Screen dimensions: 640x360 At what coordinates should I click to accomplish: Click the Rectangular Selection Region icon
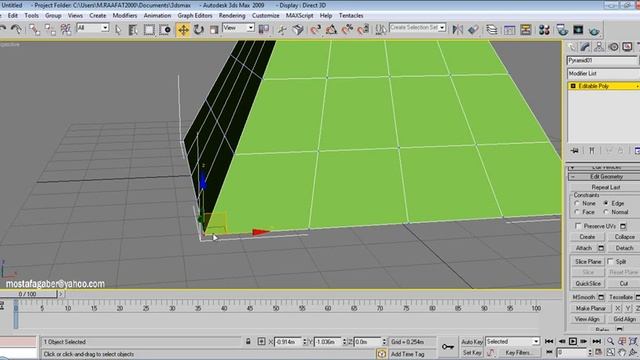[149, 30]
